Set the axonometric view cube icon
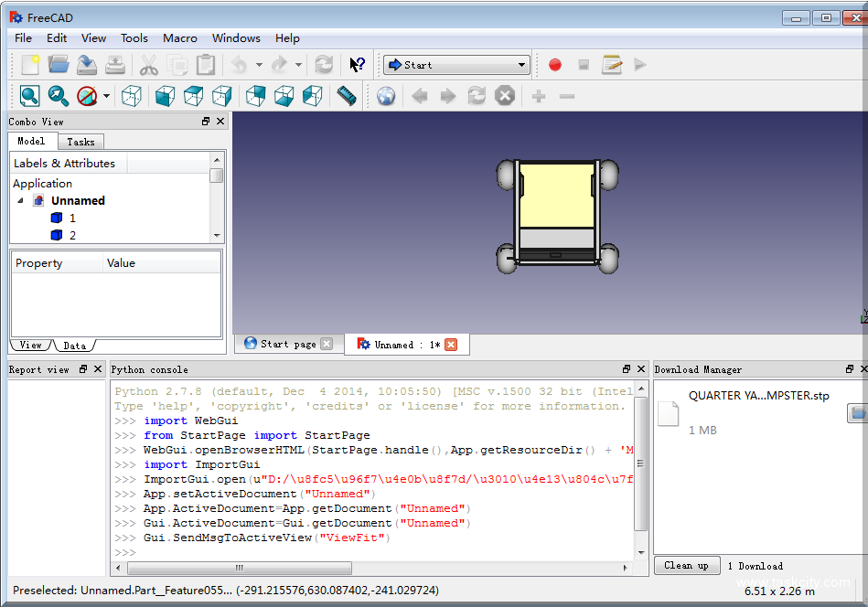The height and width of the screenshot is (607, 868). (133, 96)
